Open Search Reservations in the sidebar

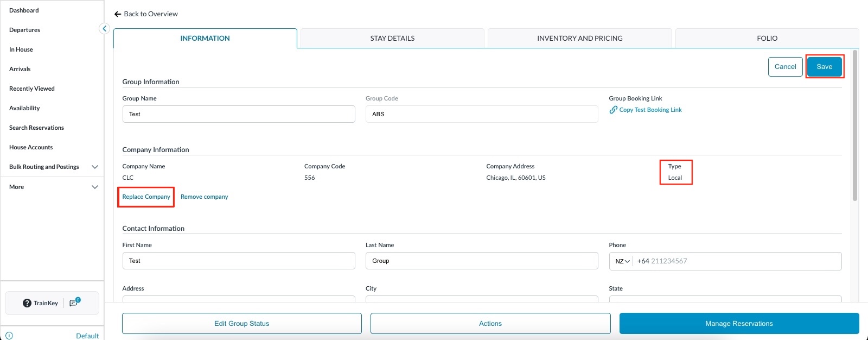click(x=36, y=128)
